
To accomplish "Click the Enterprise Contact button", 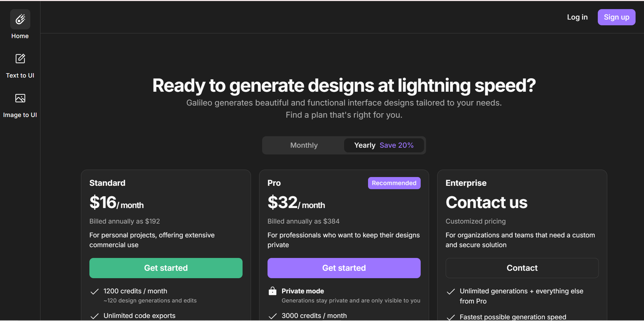I will point(522,268).
